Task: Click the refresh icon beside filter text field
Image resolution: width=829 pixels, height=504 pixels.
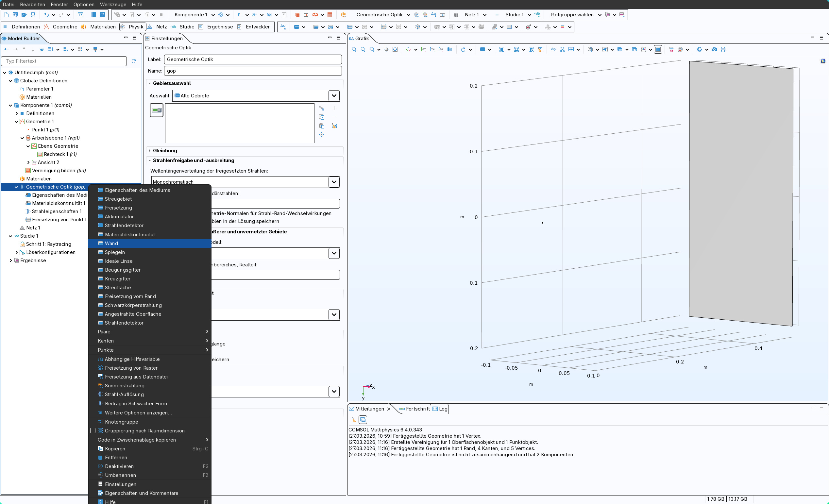Action: 134,61
